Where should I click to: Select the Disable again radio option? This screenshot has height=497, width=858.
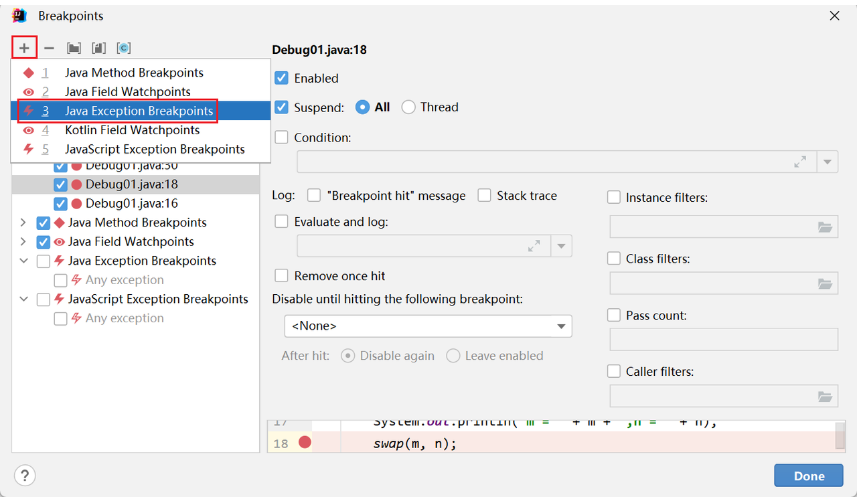coord(347,356)
